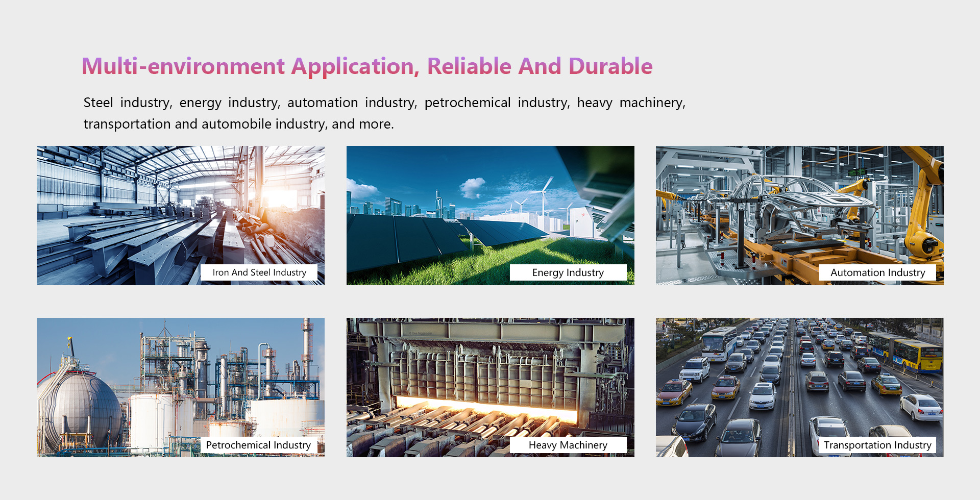Select the 'Iron And Steel Industry' label

pyautogui.click(x=259, y=272)
